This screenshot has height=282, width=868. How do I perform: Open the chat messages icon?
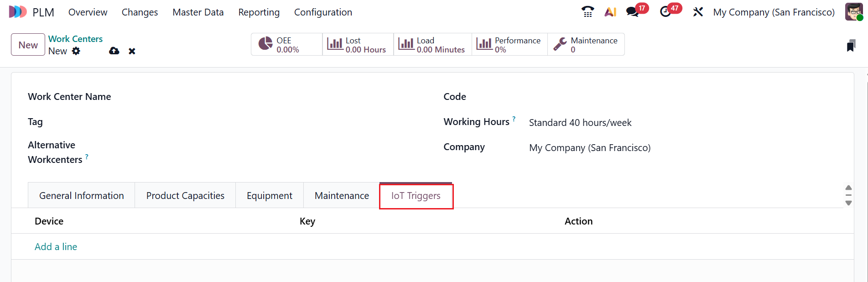pyautogui.click(x=632, y=12)
